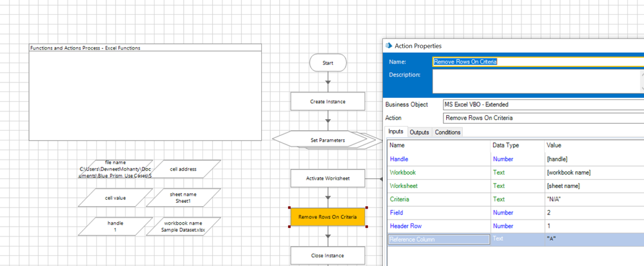Select the workbook name data item
This screenshot has width=644, height=266.
(x=183, y=226)
